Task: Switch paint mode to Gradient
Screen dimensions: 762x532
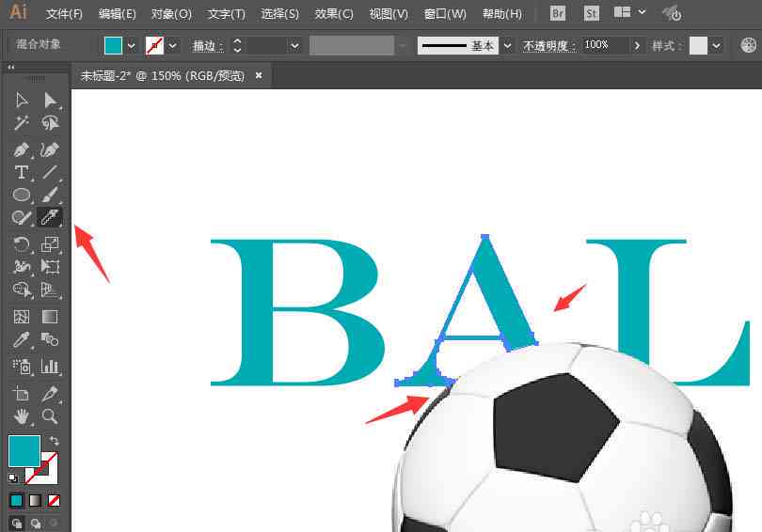Action: click(x=35, y=500)
